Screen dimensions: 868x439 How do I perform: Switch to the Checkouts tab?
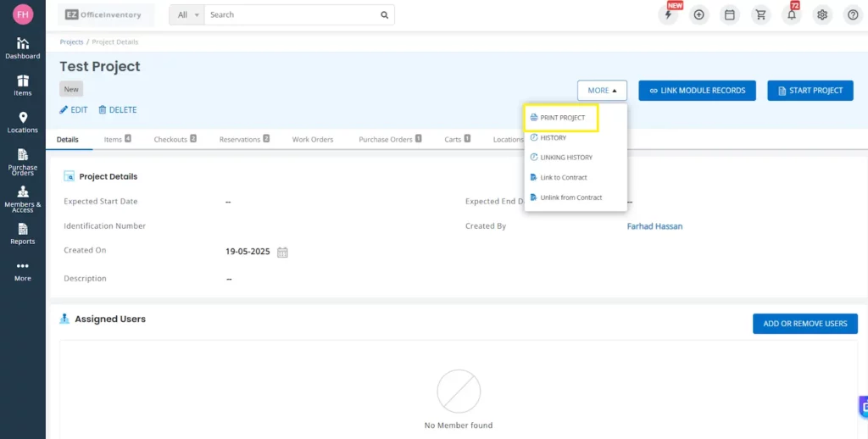[x=174, y=139]
